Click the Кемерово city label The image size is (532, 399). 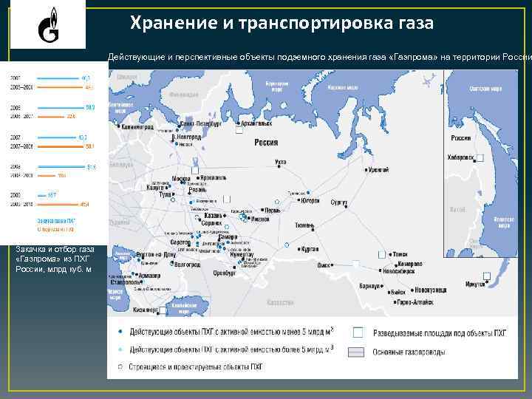(410, 264)
